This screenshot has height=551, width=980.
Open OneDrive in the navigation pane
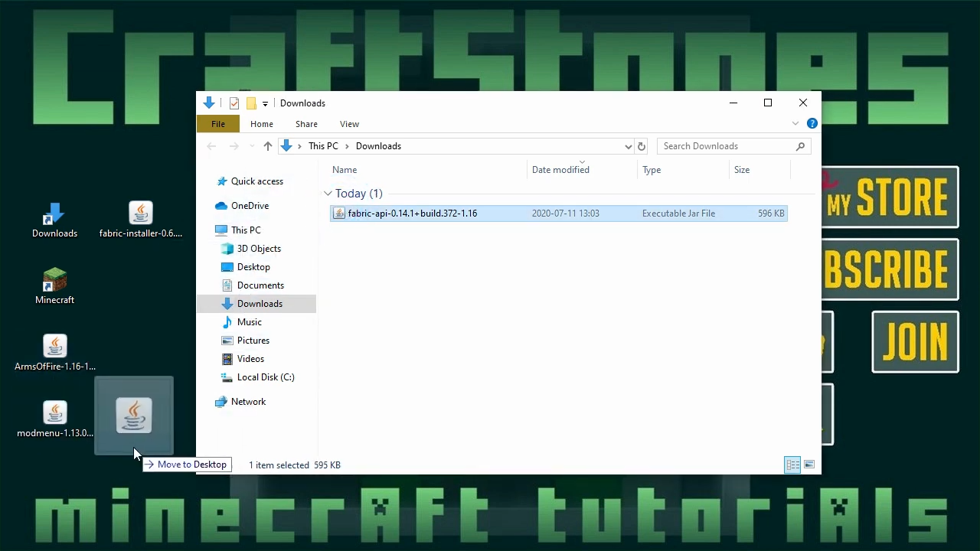click(250, 206)
